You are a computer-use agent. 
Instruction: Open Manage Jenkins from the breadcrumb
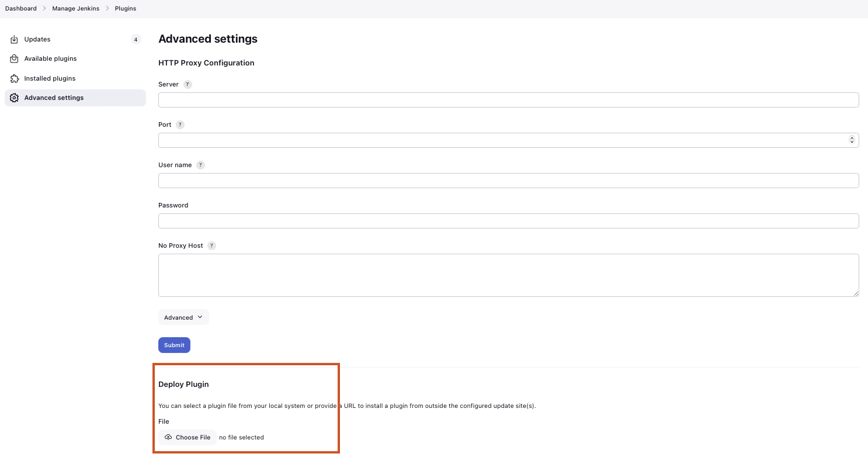pos(75,8)
